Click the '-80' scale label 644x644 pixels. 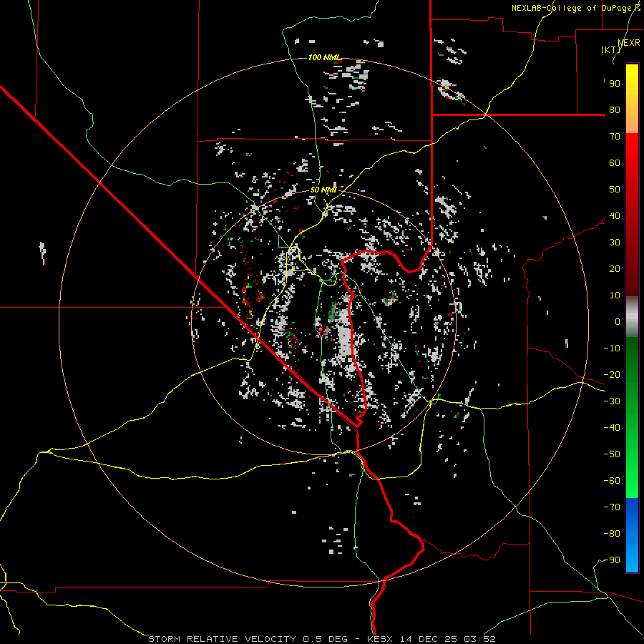click(x=612, y=534)
